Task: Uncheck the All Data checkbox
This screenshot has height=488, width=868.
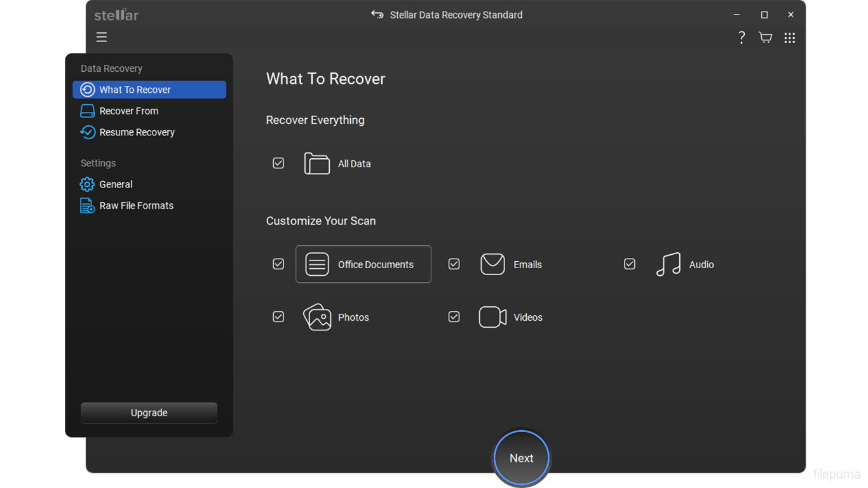Action: point(278,163)
